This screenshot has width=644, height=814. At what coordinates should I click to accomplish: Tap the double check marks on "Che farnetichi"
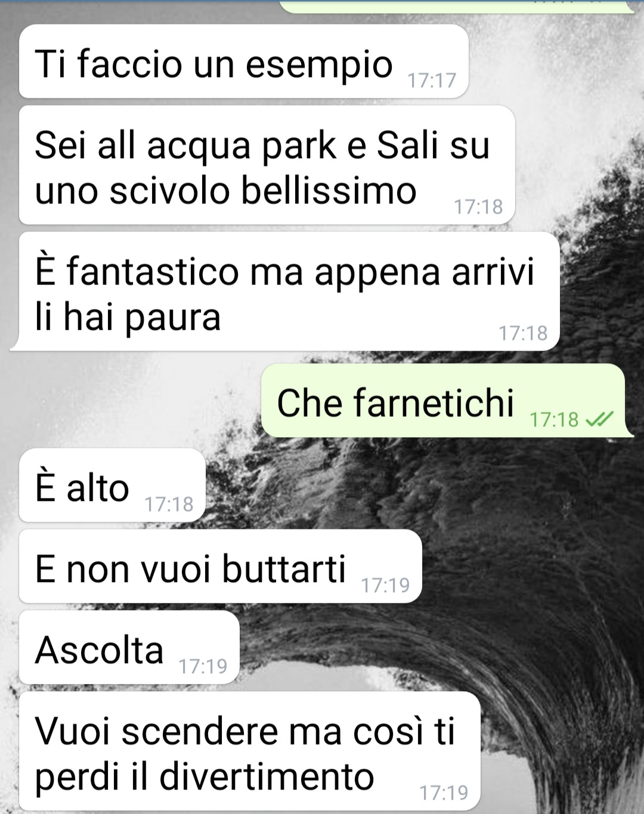(599, 420)
